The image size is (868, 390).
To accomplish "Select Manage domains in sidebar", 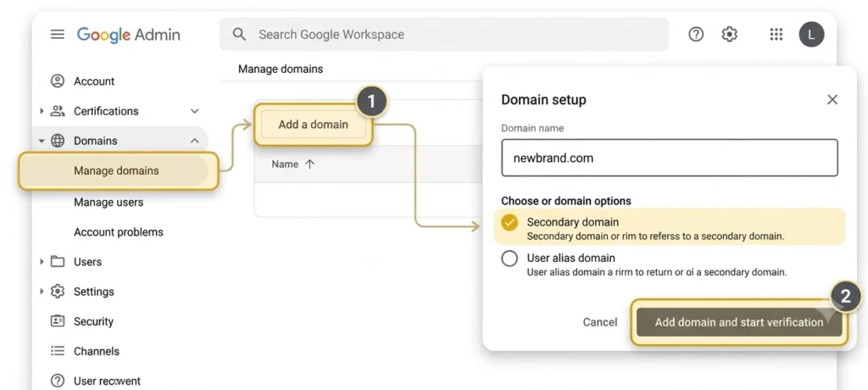I will (119, 170).
